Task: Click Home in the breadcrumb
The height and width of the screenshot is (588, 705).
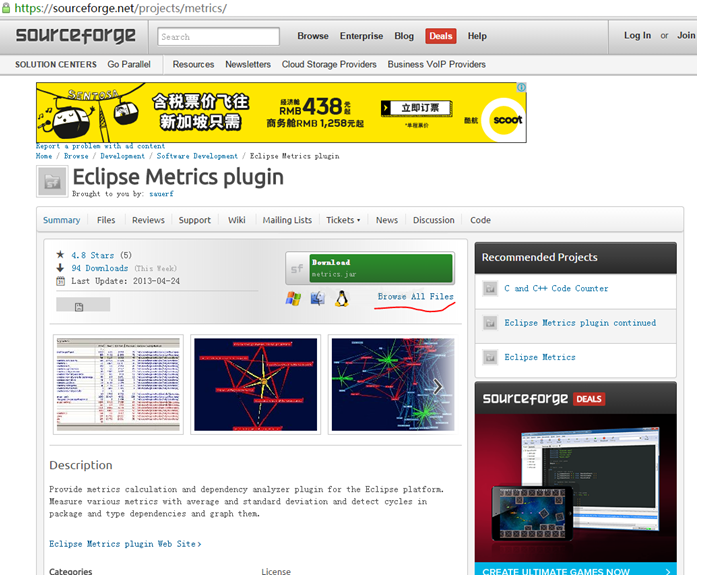Action: (x=44, y=156)
